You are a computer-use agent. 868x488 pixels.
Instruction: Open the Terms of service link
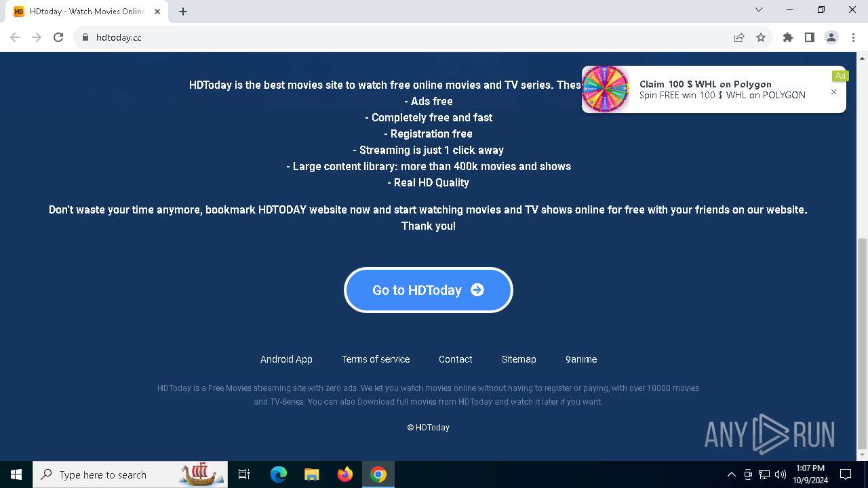pos(376,359)
